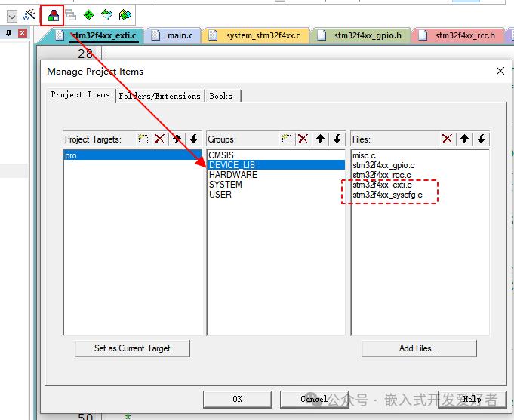Screen dimensions: 514x420
Task: Click the Target Options magic wand icon
Action: coord(29,15)
